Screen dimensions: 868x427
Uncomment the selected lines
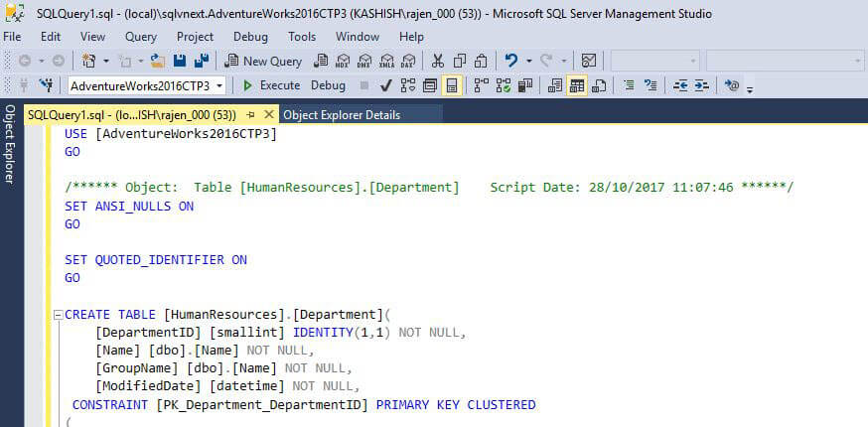pyautogui.click(x=651, y=85)
